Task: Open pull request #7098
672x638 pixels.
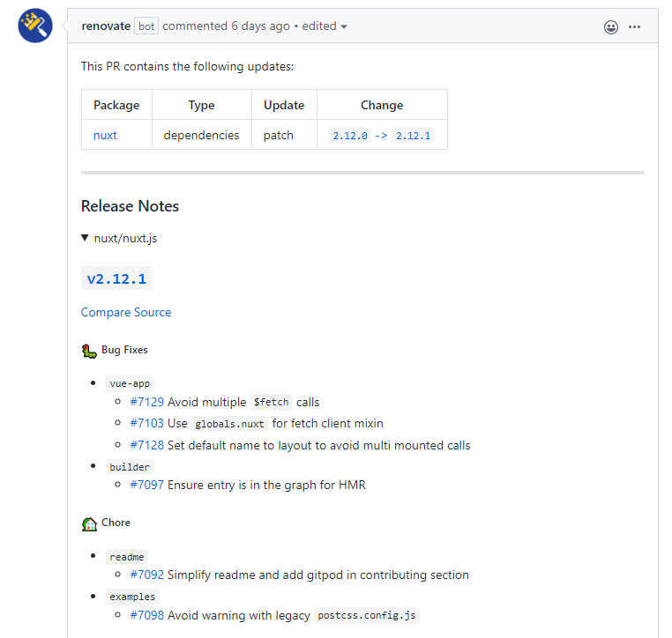Action: pyautogui.click(x=147, y=615)
